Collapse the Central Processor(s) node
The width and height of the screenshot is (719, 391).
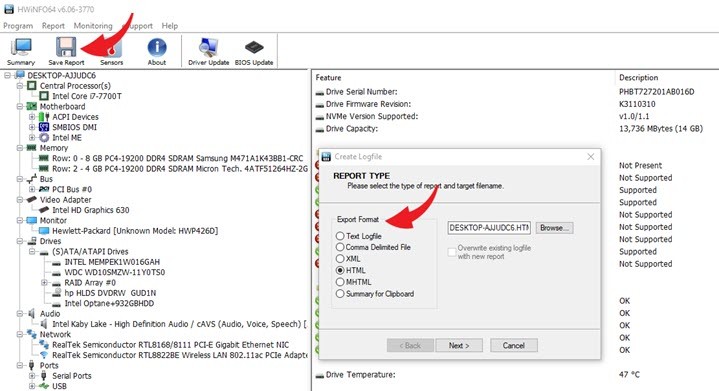(20, 86)
